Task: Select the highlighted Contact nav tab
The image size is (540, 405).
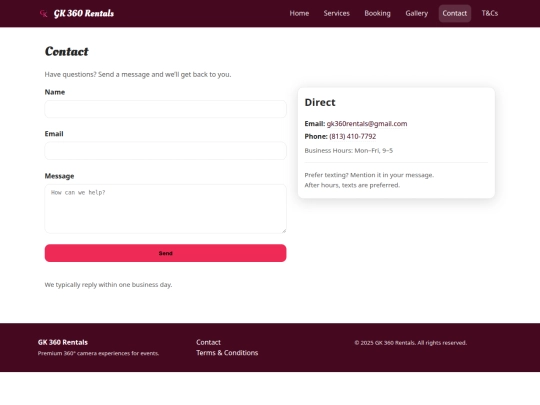Action: point(455,13)
